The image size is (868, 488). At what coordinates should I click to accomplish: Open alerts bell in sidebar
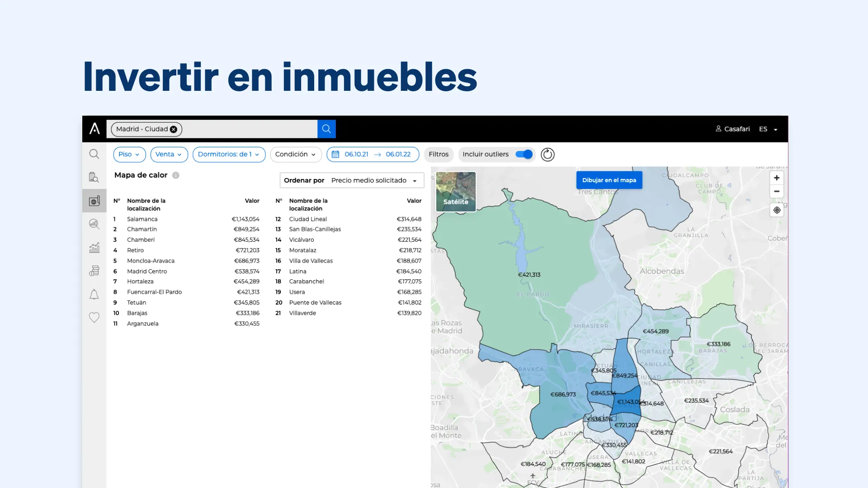[x=94, y=295]
